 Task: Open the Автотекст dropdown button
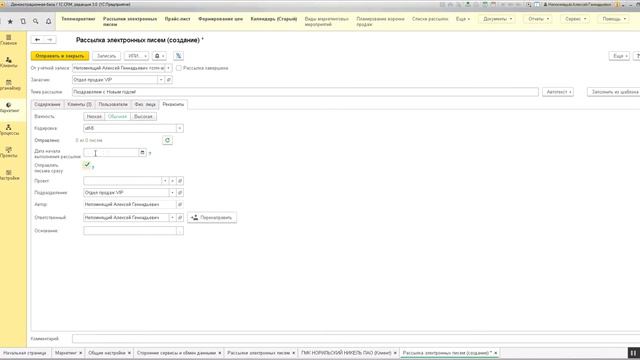pos(558,92)
